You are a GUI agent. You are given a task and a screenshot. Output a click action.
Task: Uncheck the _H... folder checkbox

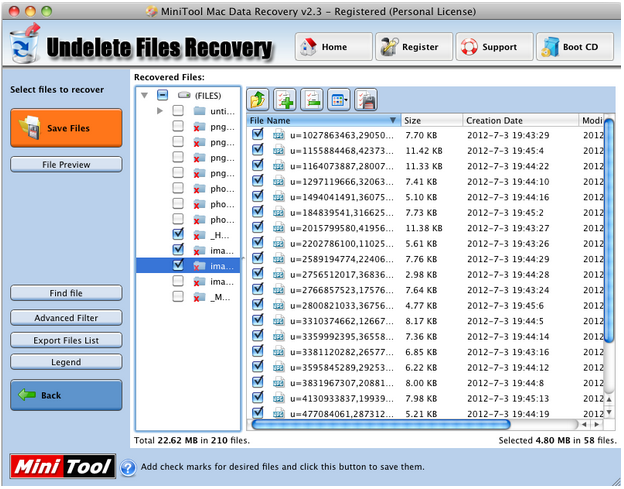(178, 234)
